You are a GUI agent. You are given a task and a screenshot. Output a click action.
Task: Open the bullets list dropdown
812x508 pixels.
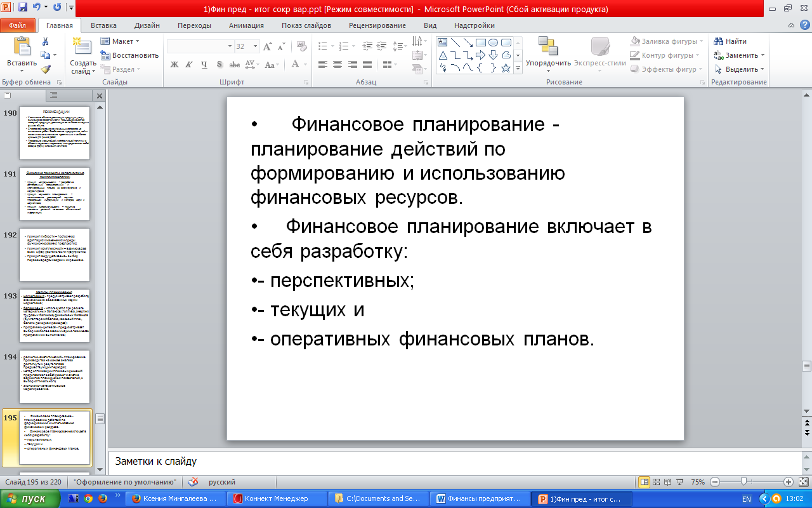click(x=332, y=46)
